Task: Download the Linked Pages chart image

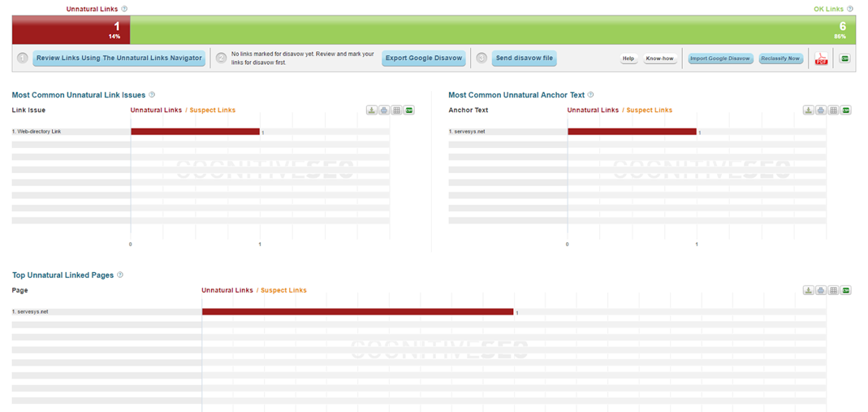Action: [809, 290]
